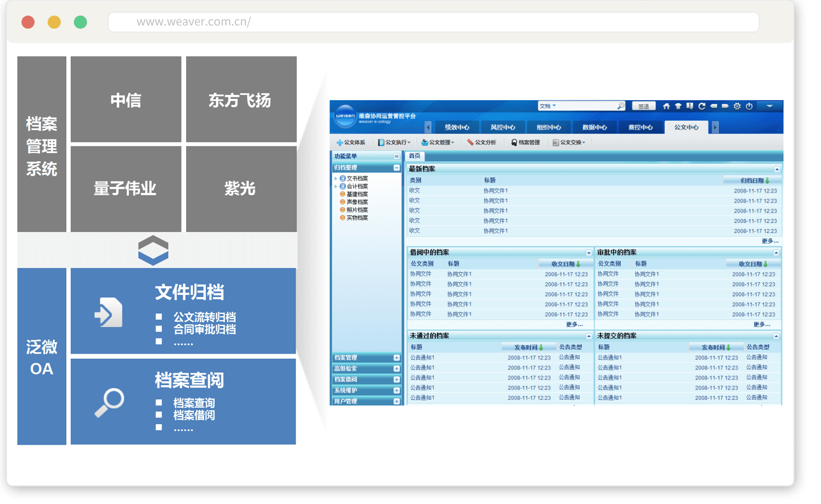This screenshot has height=504, width=821.
Task: Open 档案管理 in the toolbar
Action: coord(525,142)
